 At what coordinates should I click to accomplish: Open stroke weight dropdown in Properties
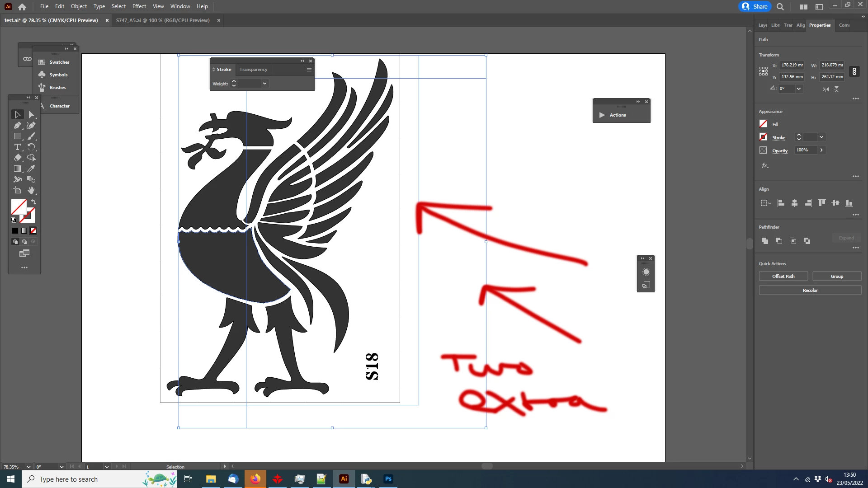pos(821,137)
